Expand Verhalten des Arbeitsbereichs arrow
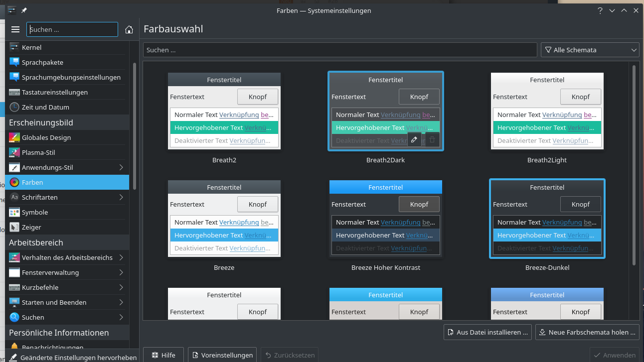Image resolution: width=644 pixels, height=362 pixels. point(121,257)
